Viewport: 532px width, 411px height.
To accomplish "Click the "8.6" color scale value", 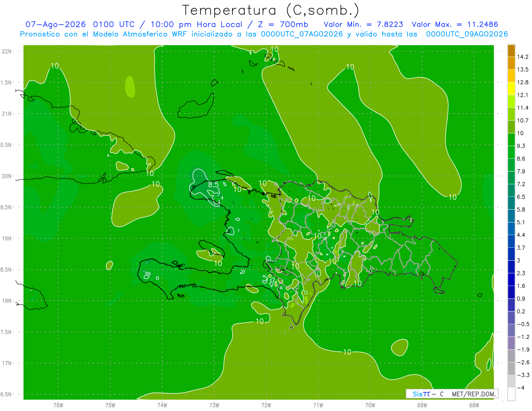I will click(521, 159).
